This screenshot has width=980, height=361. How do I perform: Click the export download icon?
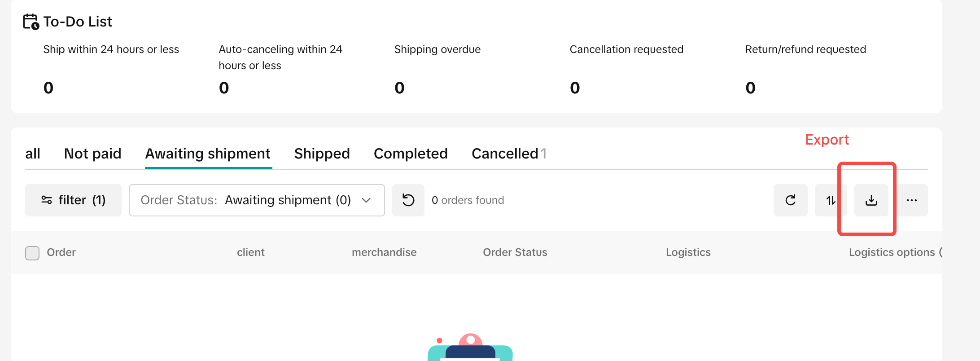coord(871,200)
